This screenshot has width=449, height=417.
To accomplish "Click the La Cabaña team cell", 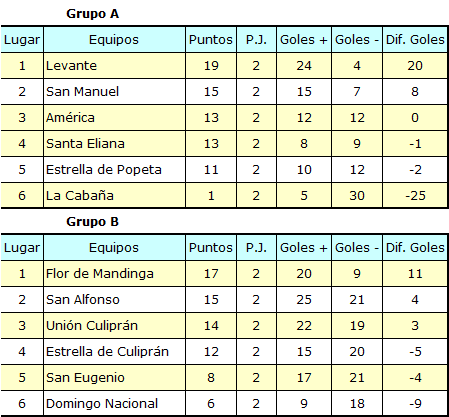I will pyautogui.click(x=114, y=196).
